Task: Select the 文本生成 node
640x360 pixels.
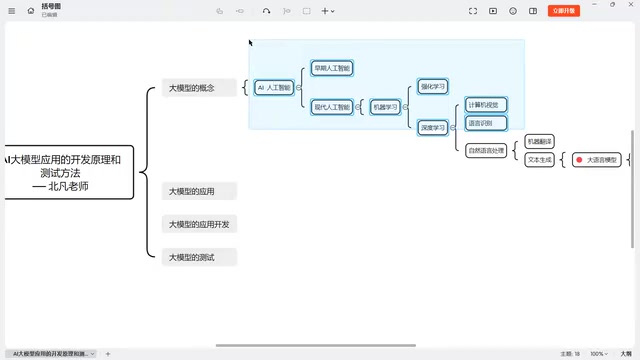Action: click(539, 160)
